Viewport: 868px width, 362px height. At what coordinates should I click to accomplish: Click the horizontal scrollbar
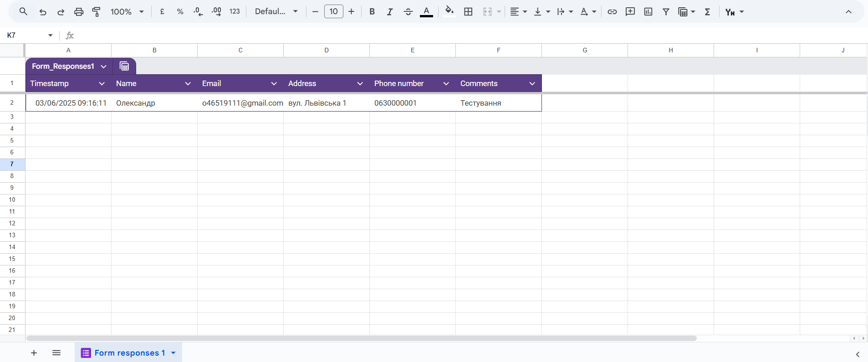click(362, 338)
